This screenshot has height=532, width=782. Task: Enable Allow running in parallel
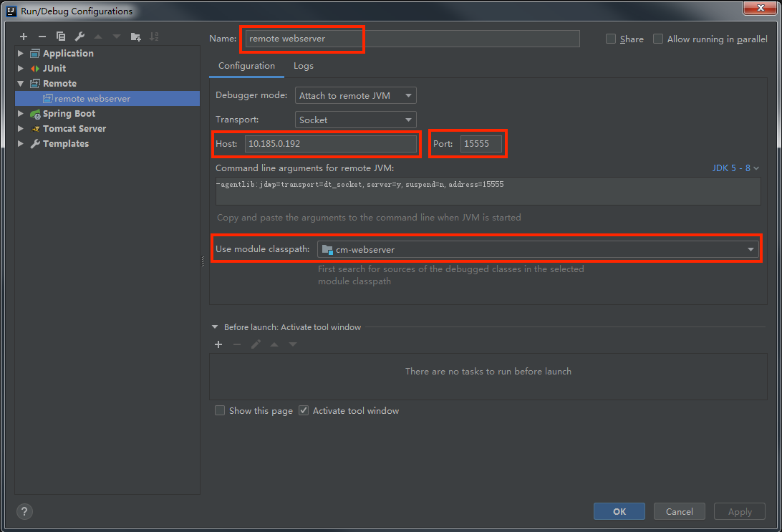tap(658, 39)
